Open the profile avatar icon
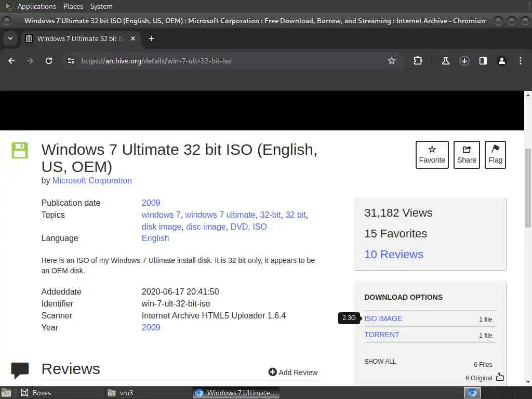532x399 pixels. pyautogui.click(x=501, y=61)
